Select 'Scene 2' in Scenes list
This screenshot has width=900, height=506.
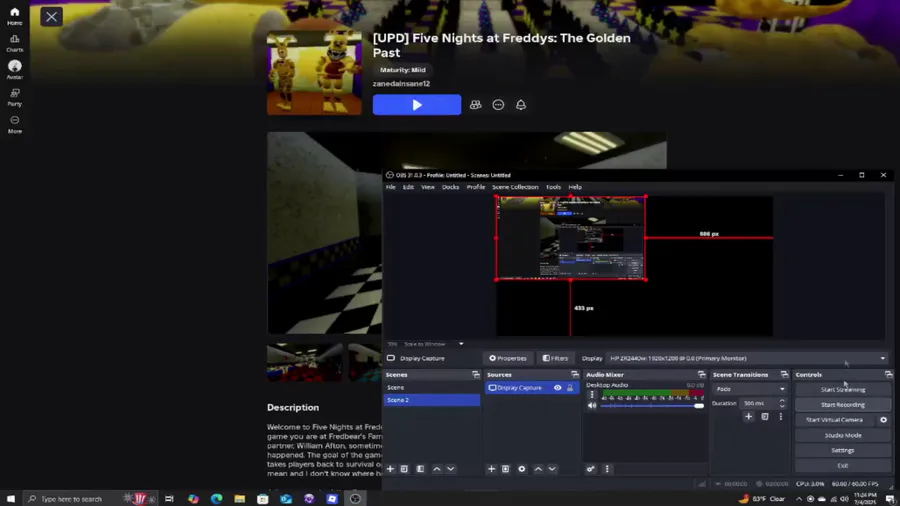pyautogui.click(x=432, y=400)
